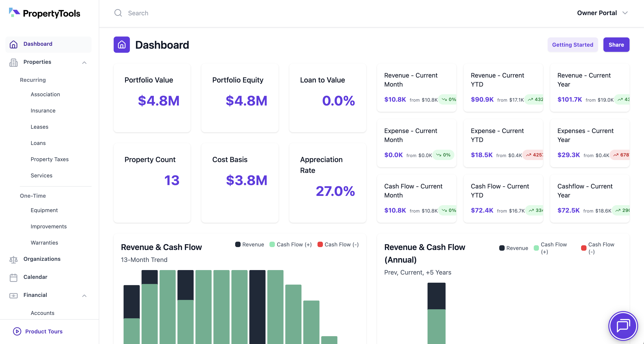This screenshot has width=644, height=344.
Task: Open the Calendar using its icon
Action: coord(14,277)
